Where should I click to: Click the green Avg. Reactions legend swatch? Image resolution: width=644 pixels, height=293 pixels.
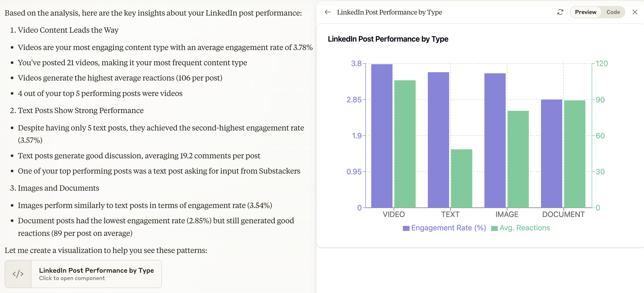coord(494,228)
